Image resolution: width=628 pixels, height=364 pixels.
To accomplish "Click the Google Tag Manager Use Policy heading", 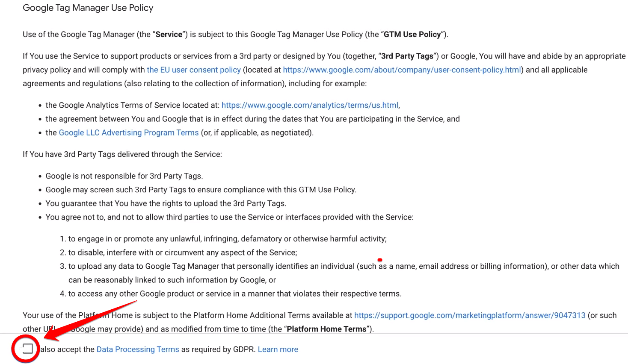I will click(x=88, y=8).
